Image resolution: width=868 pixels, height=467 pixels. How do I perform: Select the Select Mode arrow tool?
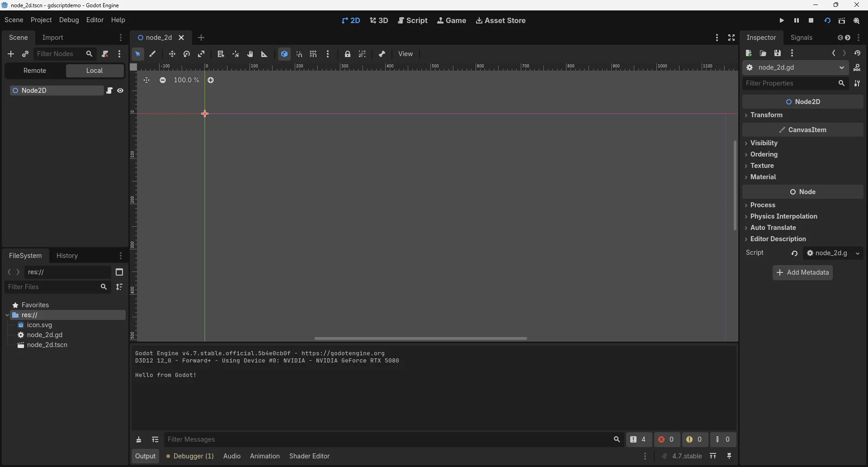[138, 54]
